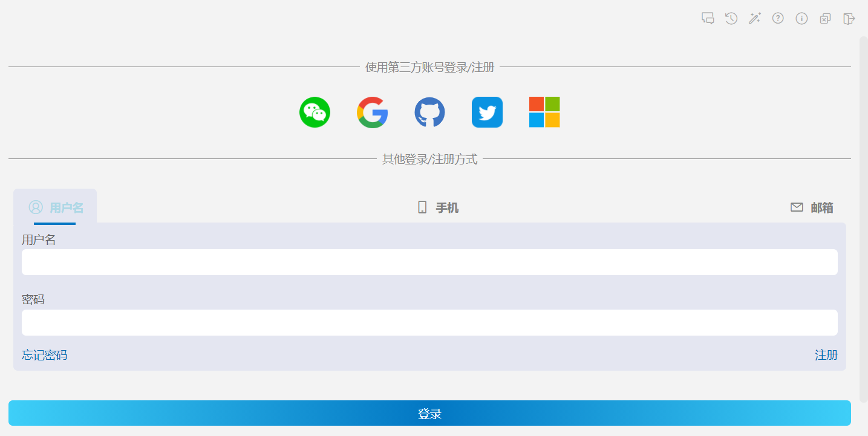Sign in with Twitter icon

pos(487,112)
